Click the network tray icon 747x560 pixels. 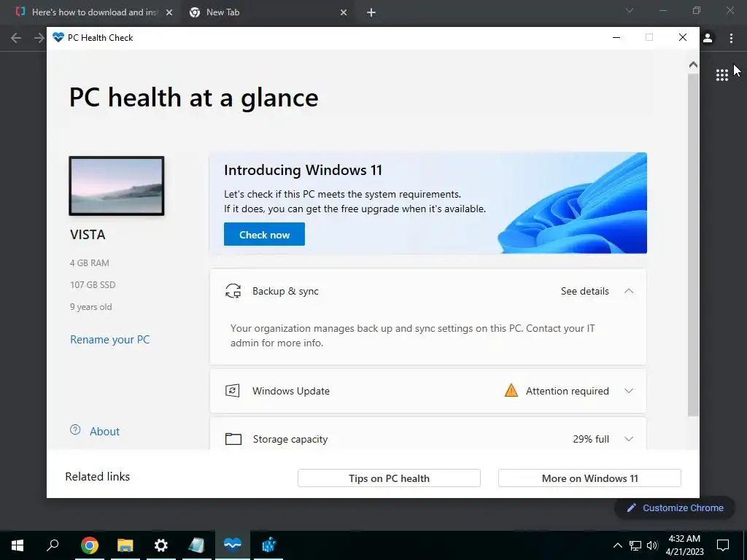(635, 545)
